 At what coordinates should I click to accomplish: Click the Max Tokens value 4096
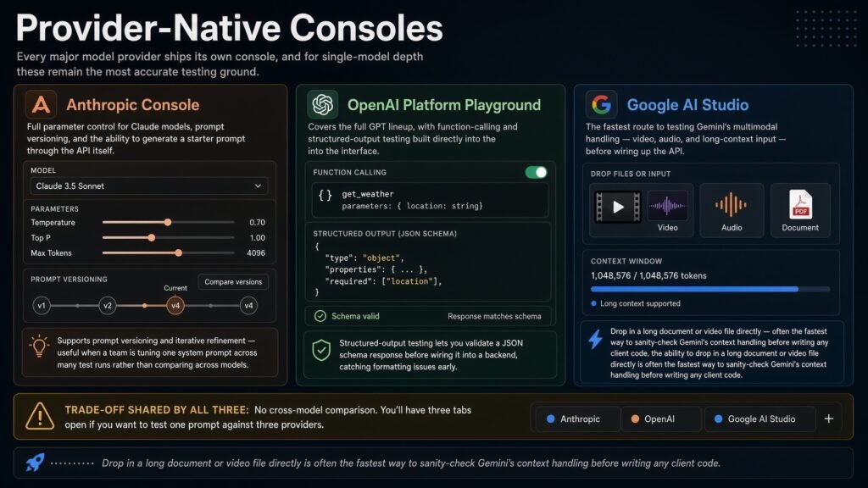256,252
